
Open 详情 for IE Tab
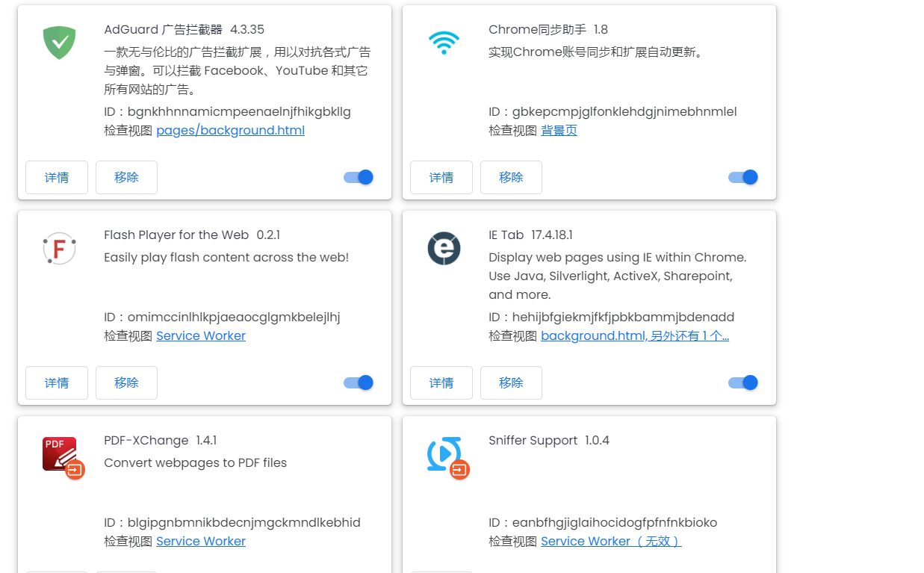[441, 382]
